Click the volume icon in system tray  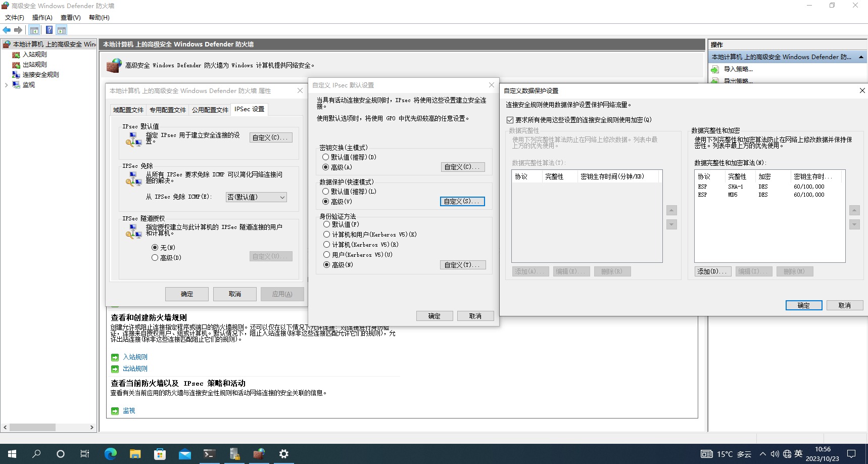tap(775, 454)
